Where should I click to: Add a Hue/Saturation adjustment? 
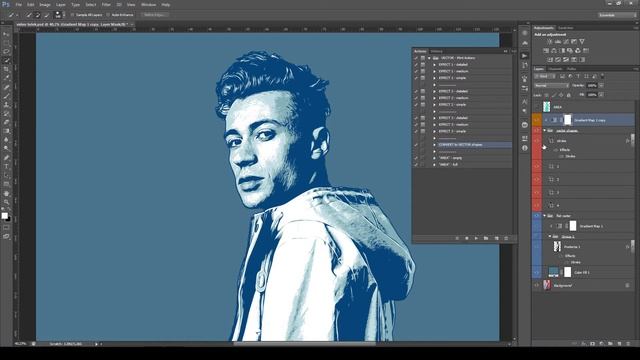[x=546, y=51]
